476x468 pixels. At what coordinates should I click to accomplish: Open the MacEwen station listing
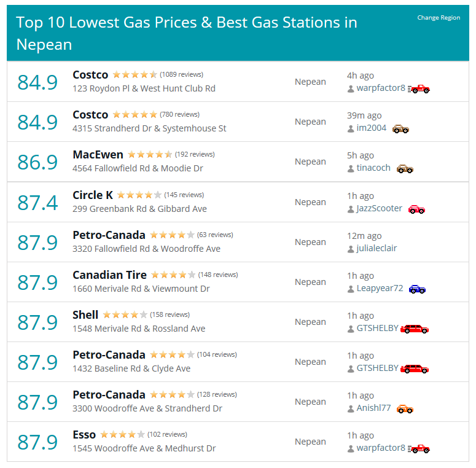pyautogui.click(x=98, y=155)
